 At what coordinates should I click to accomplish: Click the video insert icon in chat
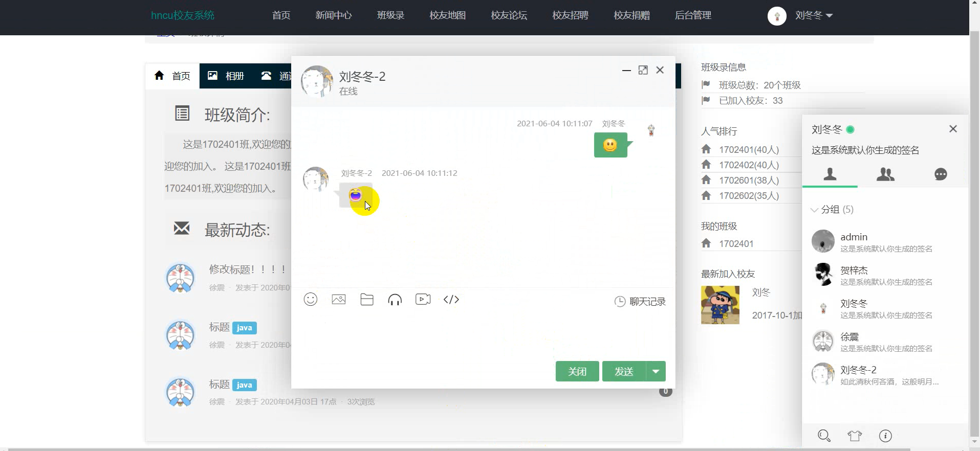pyautogui.click(x=423, y=300)
